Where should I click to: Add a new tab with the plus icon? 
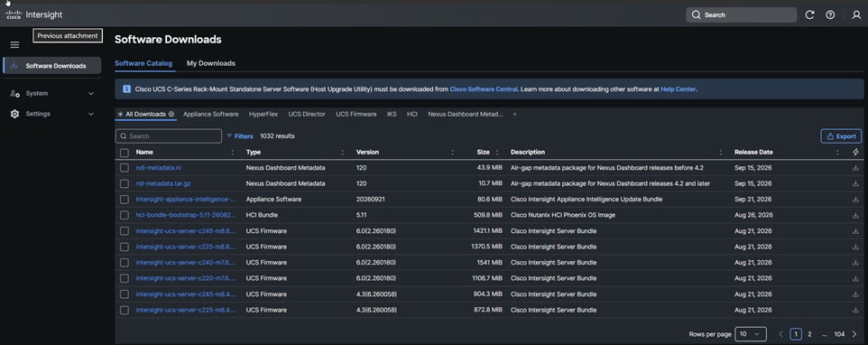pyautogui.click(x=514, y=114)
